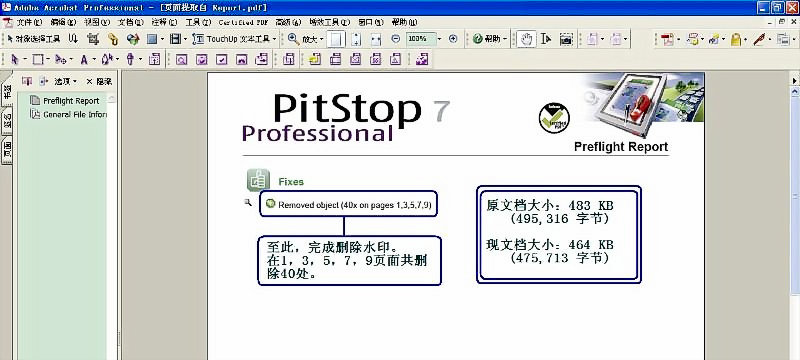
Task: Switch to the 页面 pages side tab
Action: pos(7,150)
